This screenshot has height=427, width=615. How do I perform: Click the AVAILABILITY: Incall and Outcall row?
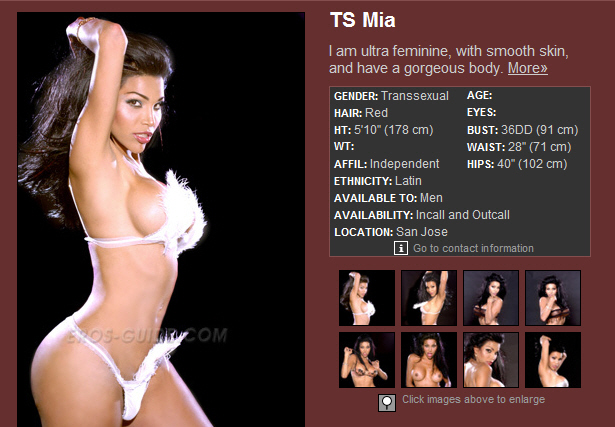click(422, 215)
